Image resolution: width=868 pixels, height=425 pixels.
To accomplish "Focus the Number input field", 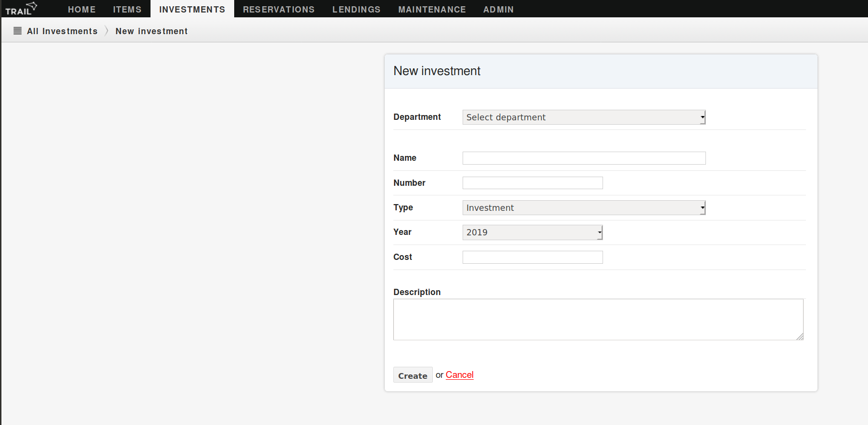I will tap(532, 183).
